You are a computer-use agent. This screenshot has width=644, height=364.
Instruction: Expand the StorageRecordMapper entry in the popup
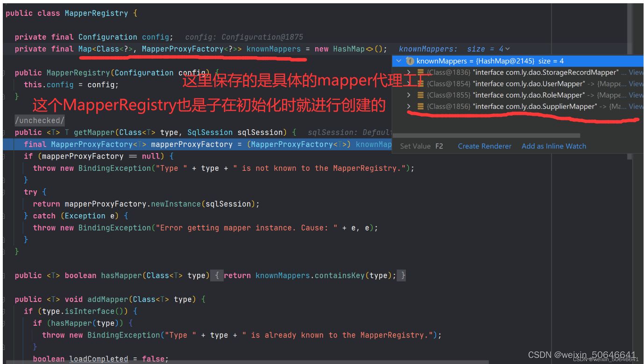tap(409, 72)
